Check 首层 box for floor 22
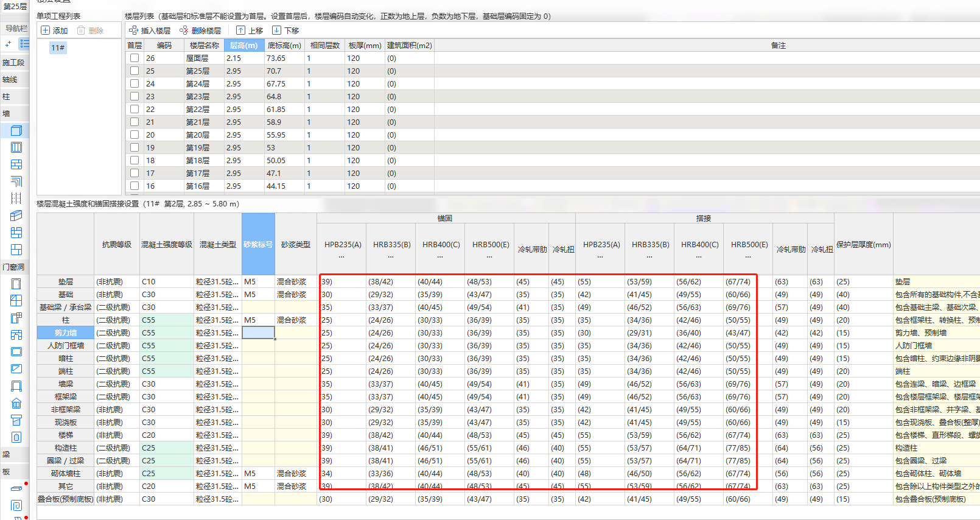The image size is (980, 520). 135,109
